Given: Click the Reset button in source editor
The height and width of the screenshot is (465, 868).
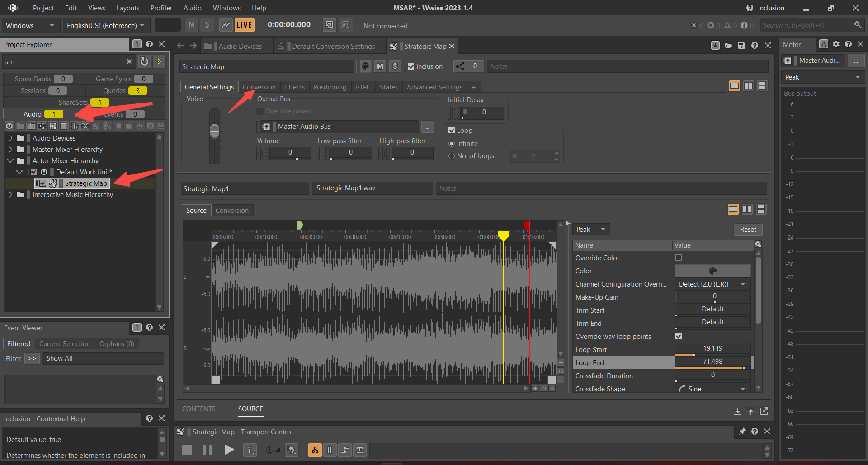Looking at the screenshot, I should [748, 230].
